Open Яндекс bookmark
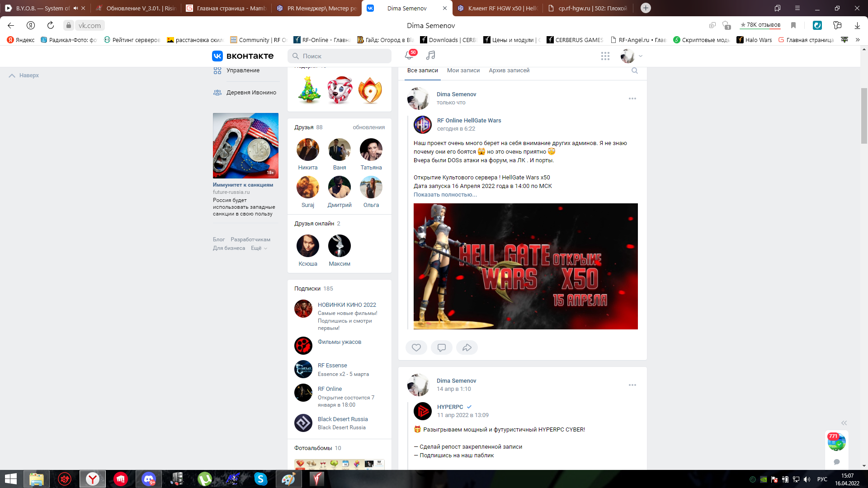This screenshot has width=868, height=488. coord(21,40)
